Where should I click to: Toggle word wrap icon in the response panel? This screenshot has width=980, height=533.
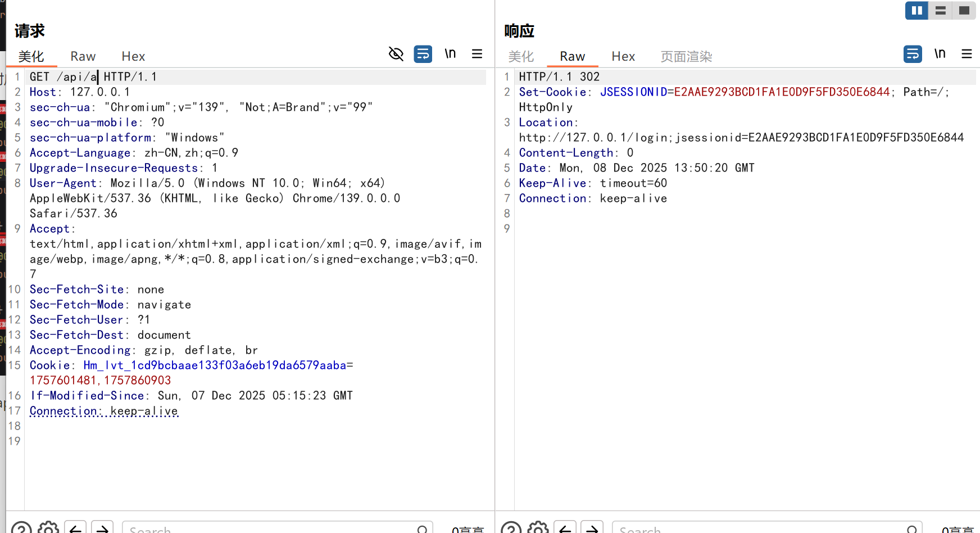point(913,54)
